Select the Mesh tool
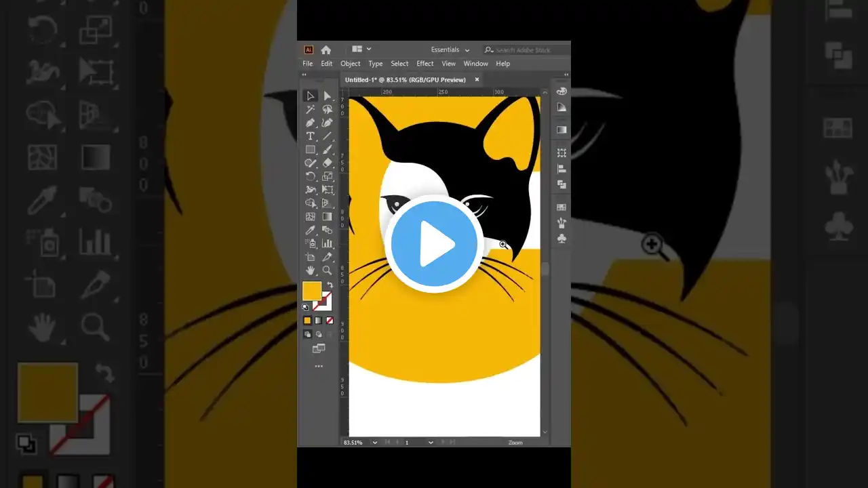 pos(311,217)
